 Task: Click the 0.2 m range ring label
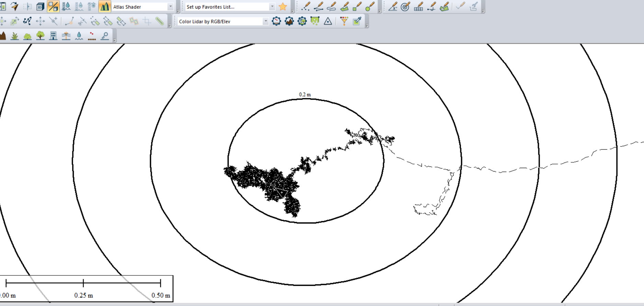click(305, 95)
